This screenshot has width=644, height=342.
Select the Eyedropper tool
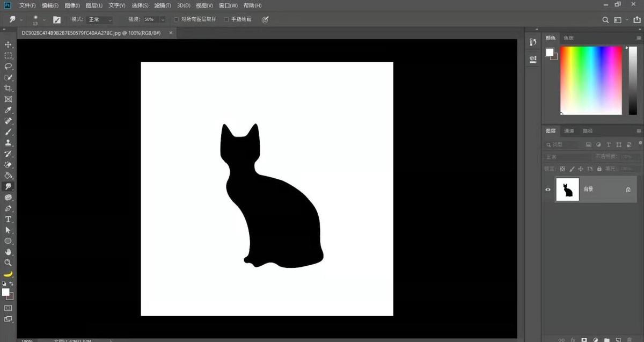(x=8, y=110)
